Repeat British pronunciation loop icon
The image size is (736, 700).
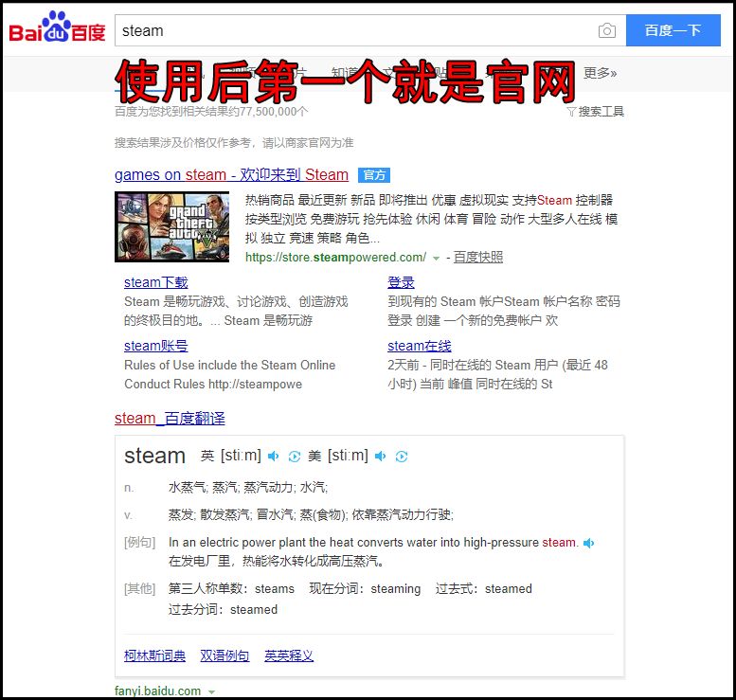click(x=295, y=457)
